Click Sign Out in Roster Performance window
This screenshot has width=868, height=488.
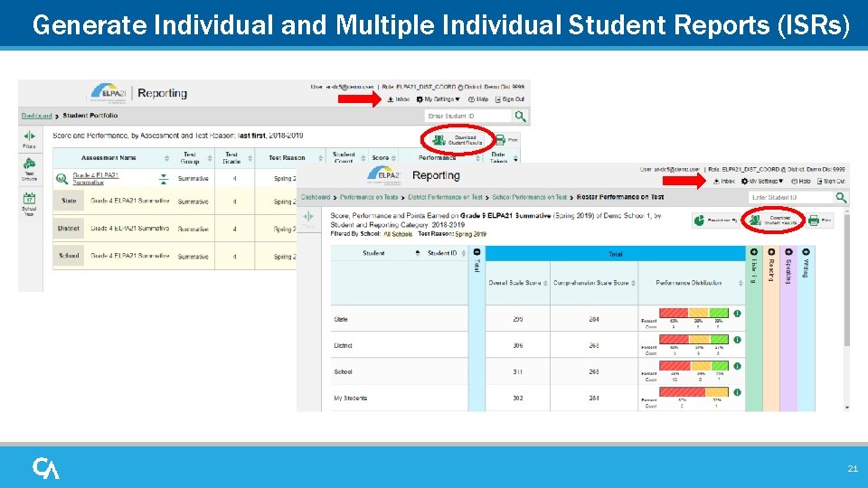[x=832, y=182]
